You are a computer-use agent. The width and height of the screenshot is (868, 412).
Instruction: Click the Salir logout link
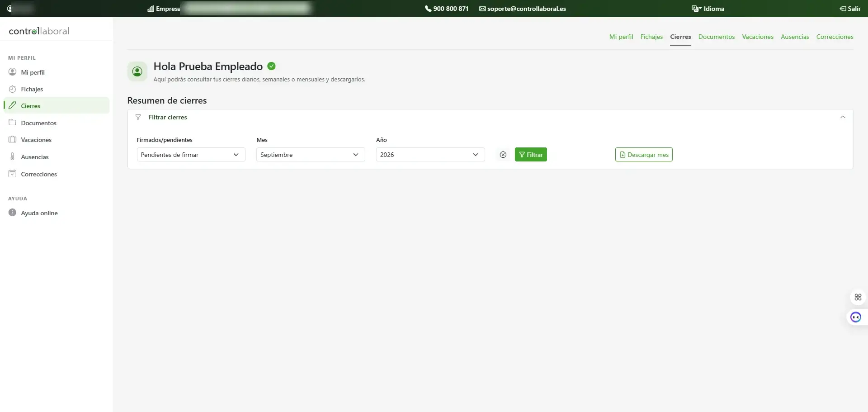(850, 9)
